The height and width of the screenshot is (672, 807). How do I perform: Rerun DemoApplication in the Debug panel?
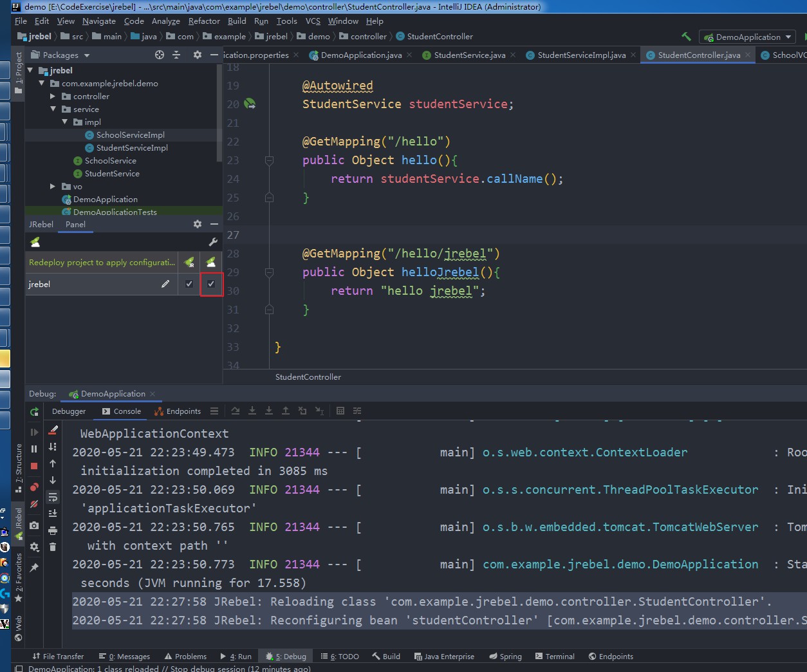point(34,411)
